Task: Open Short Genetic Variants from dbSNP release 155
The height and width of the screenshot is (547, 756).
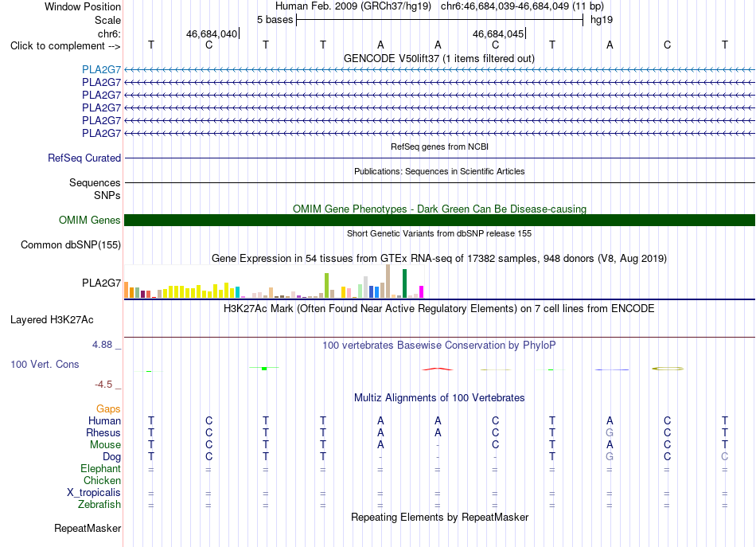Action: click(x=439, y=233)
